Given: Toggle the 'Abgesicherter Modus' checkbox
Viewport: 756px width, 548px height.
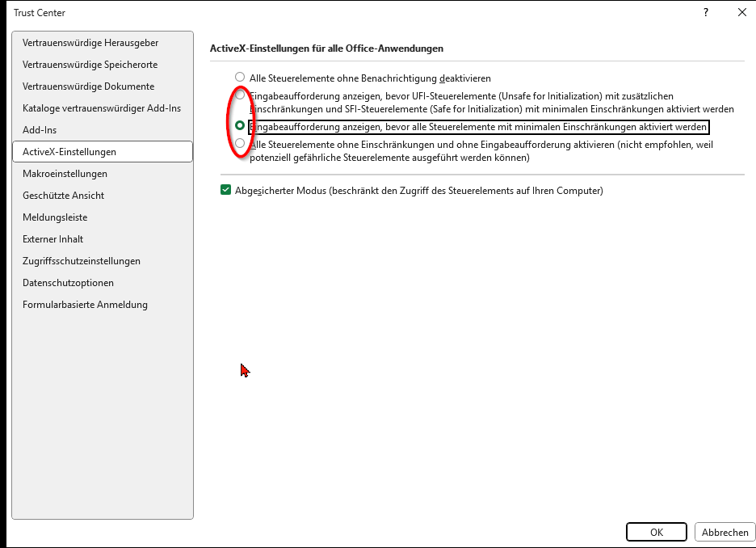Looking at the screenshot, I should [226, 191].
